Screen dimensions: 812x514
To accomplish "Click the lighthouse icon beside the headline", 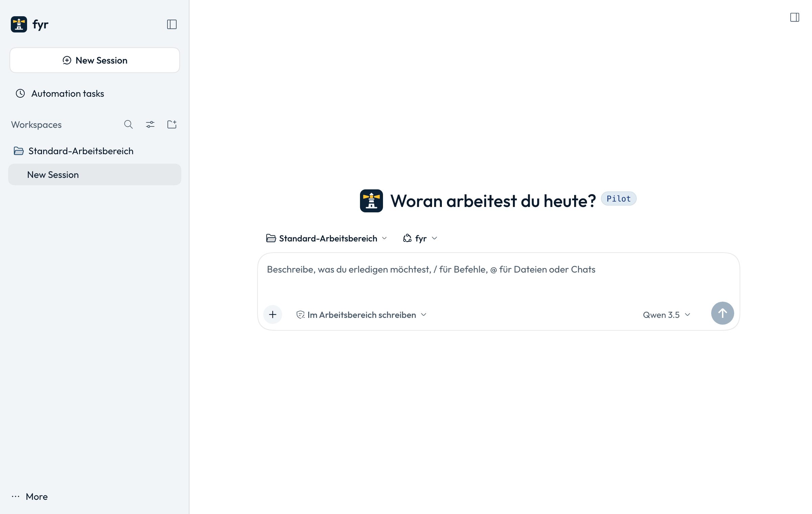I will tap(371, 201).
